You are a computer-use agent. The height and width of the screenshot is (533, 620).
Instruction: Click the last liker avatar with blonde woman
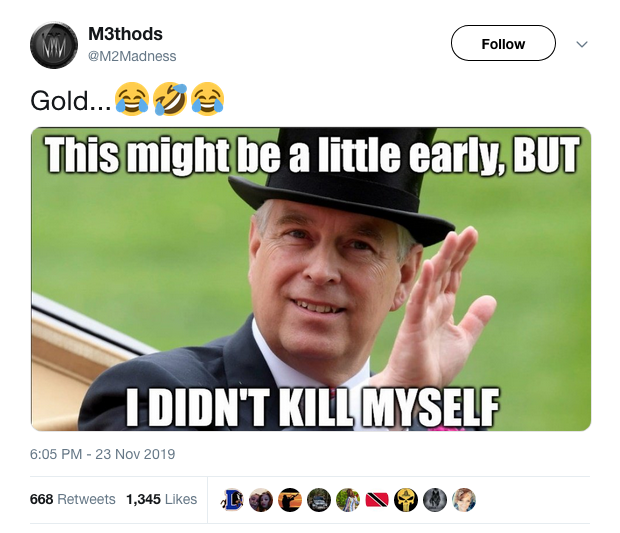pyautogui.click(x=465, y=499)
